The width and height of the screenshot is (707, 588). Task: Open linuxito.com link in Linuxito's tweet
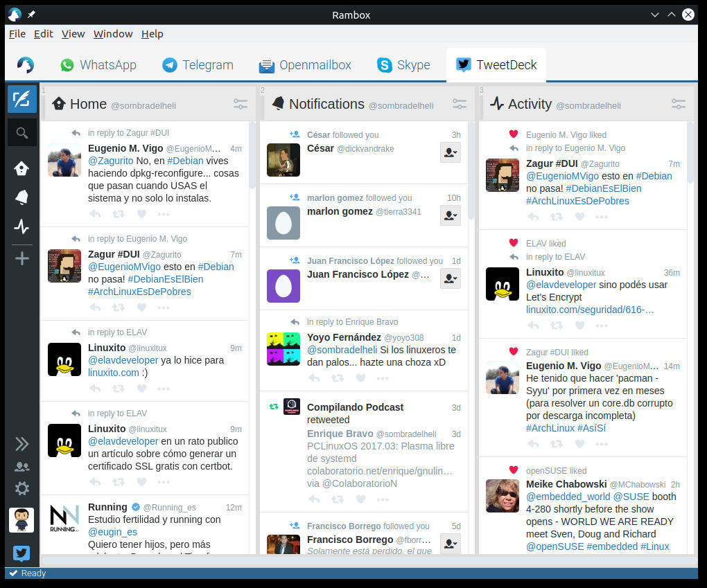click(x=114, y=373)
